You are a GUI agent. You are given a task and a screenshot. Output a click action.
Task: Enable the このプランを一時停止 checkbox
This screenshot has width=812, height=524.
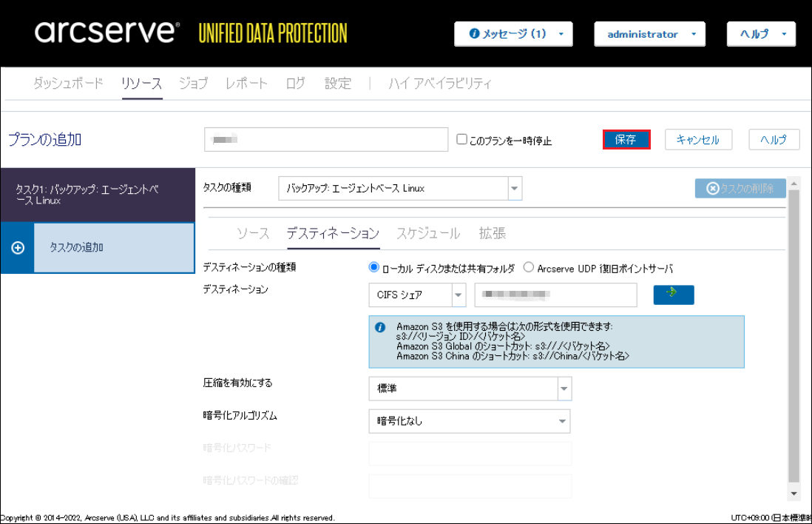point(461,139)
